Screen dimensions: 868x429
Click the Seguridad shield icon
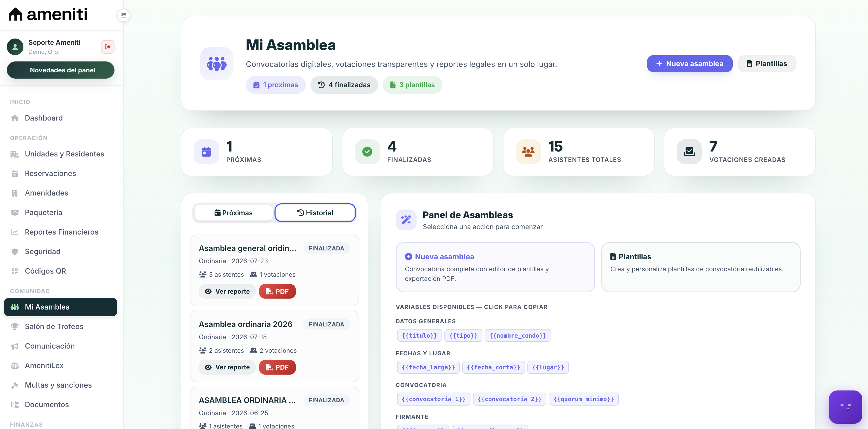(x=15, y=251)
